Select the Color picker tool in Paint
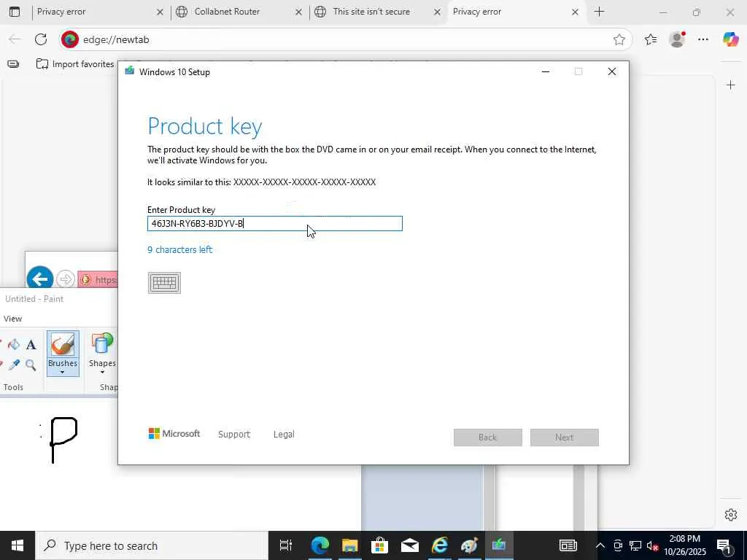 coord(14,365)
